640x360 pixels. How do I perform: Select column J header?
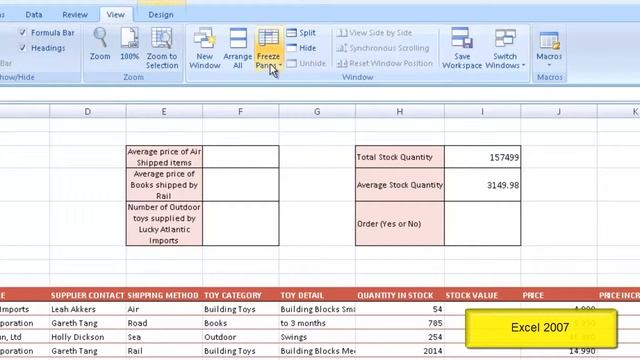pyautogui.click(x=559, y=111)
